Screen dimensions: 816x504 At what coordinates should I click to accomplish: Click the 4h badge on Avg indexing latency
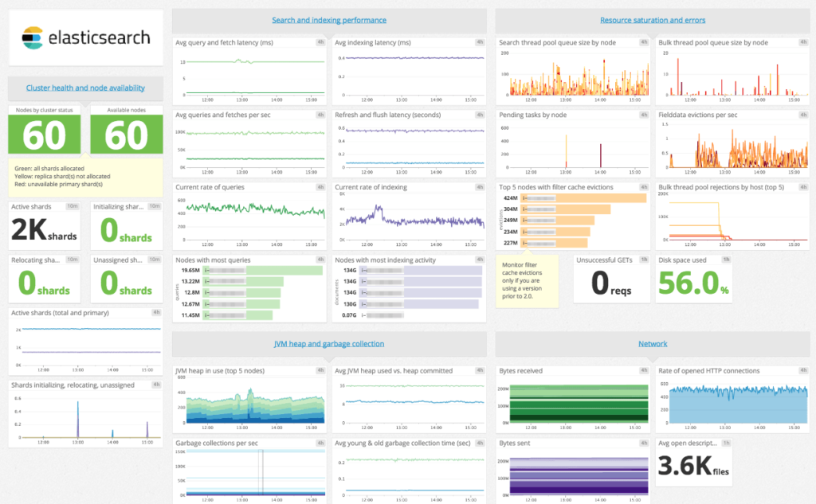[x=480, y=42]
